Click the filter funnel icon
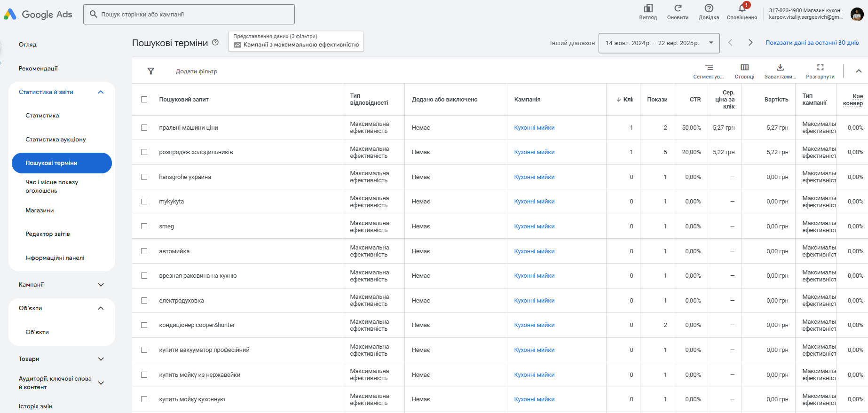The width and height of the screenshot is (868, 413). click(151, 71)
